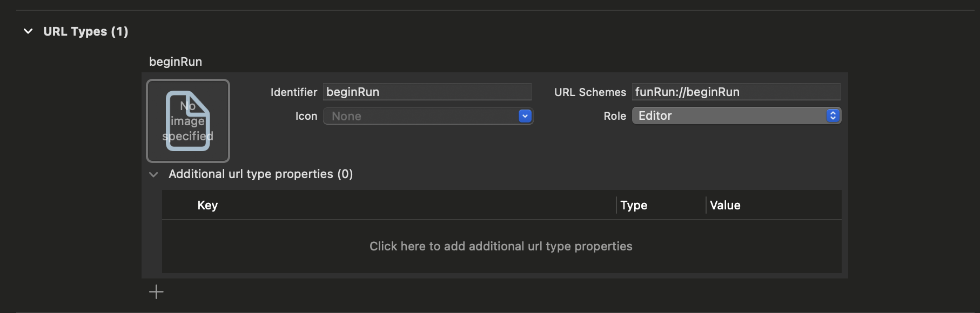Collapse the URL Types section chevron
The image size is (980, 313).
click(28, 31)
